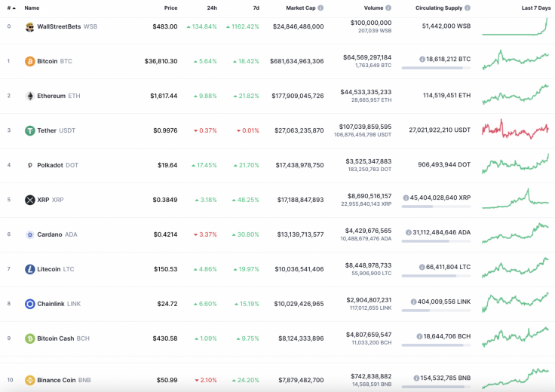555x392 pixels.
Task: Click Bitcoin circulating supply progress bar
Action: pos(436,68)
